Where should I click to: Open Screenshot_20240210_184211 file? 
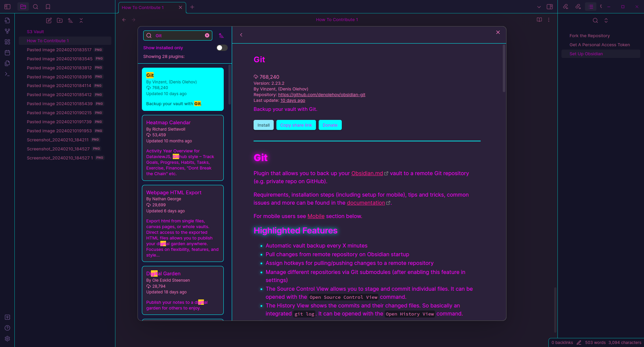click(x=65, y=140)
